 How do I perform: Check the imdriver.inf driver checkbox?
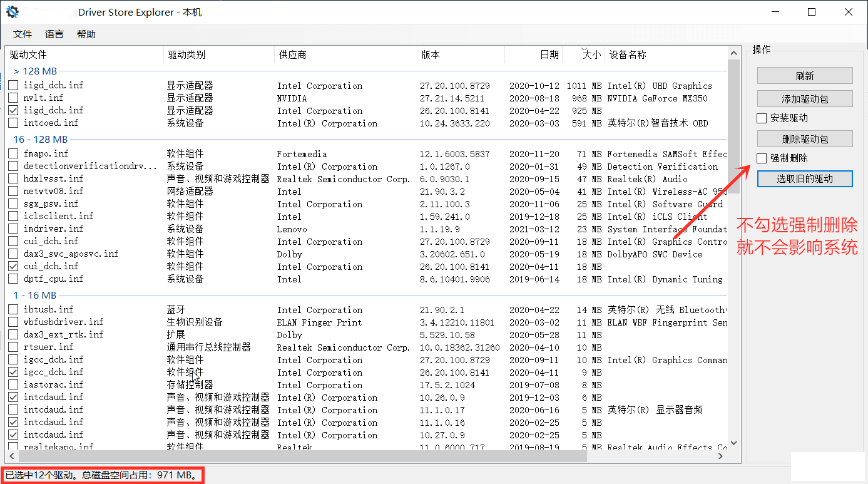click(13, 229)
